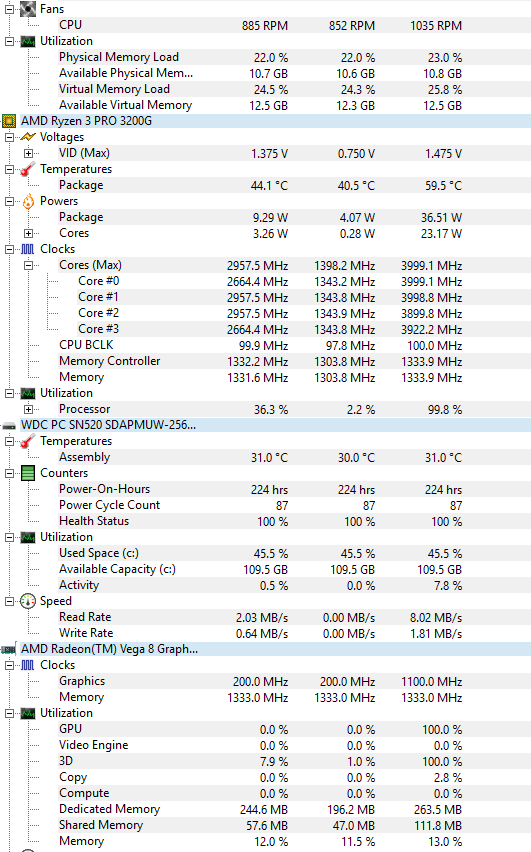
Task: Collapse the Cores (Max) clock list
Action: point(28,265)
